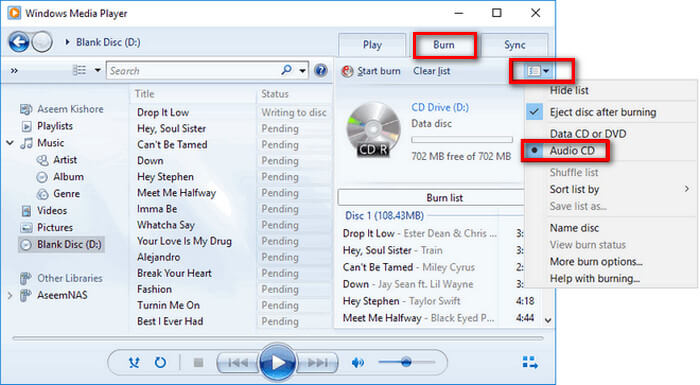Toggle repeat playback
This screenshot has height=385, width=700.
pos(160,362)
